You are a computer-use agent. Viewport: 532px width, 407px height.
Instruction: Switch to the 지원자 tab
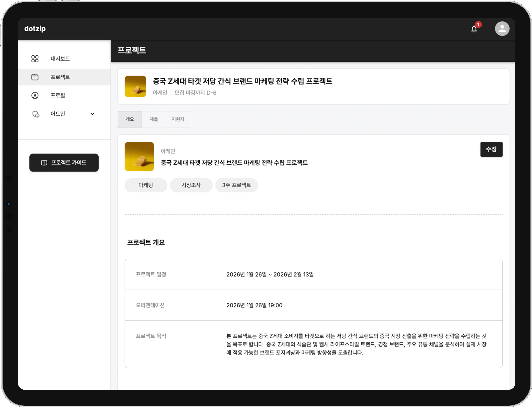click(178, 119)
